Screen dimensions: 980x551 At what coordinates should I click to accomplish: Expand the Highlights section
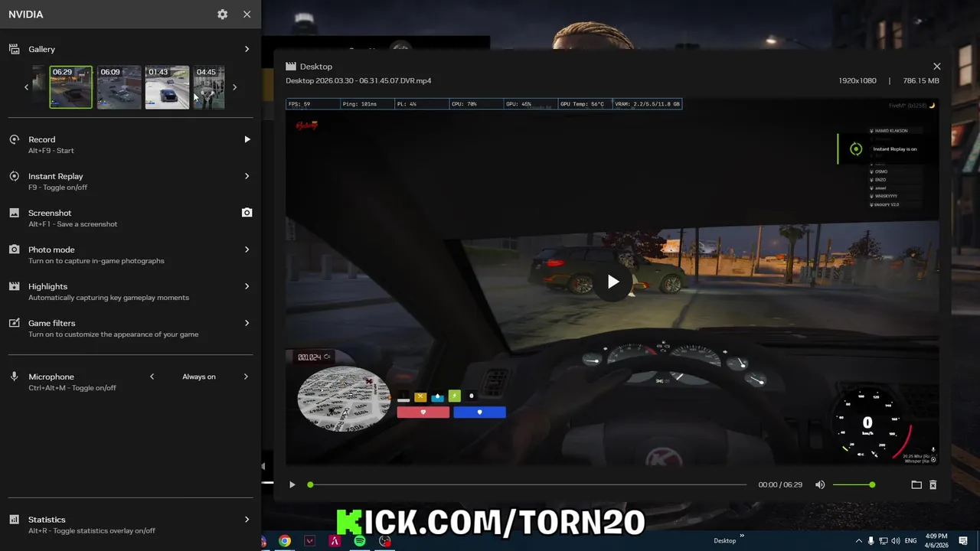pos(247,286)
